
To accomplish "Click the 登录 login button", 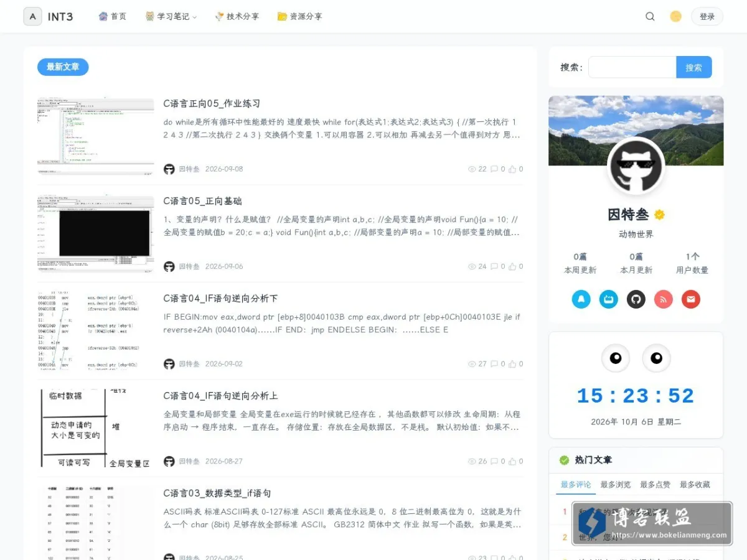I will tap(707, 17).
